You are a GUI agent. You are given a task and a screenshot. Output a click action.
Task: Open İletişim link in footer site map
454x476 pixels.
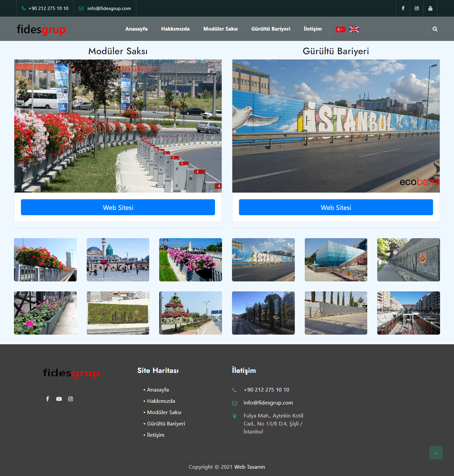coord(156,435)
